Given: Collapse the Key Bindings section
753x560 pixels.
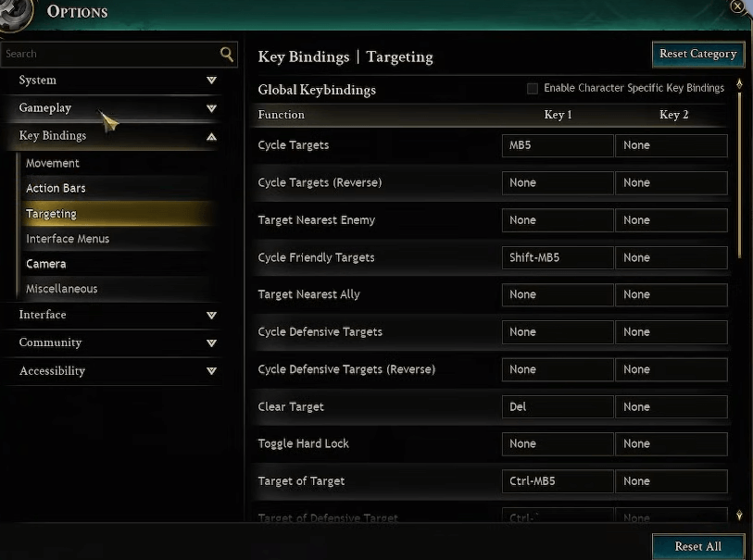Looking at the screenshot, I should [211, 136].
